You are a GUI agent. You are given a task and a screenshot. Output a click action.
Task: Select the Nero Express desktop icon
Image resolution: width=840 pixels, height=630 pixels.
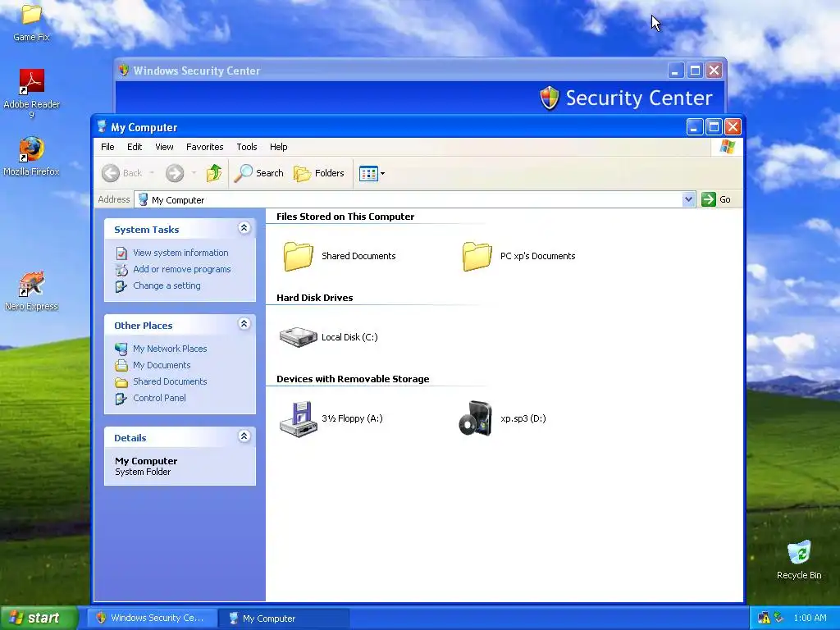[32, 291]
